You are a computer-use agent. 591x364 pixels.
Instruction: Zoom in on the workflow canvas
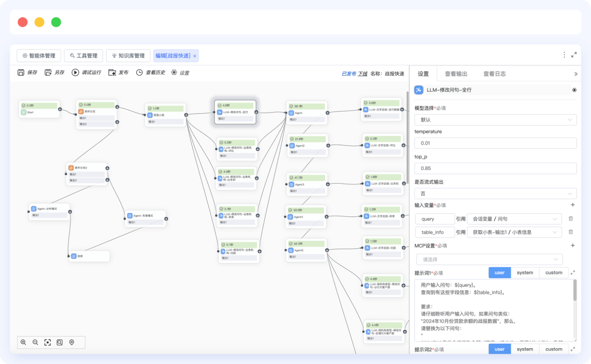tap(24, 342)
